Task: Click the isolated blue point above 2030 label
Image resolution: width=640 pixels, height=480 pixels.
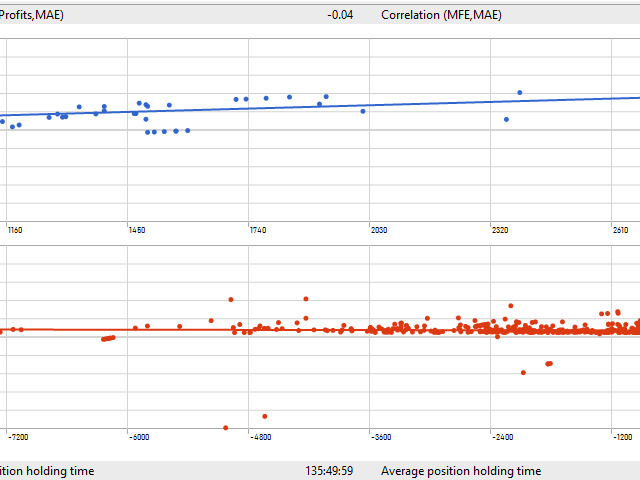Action: (363, 111)
